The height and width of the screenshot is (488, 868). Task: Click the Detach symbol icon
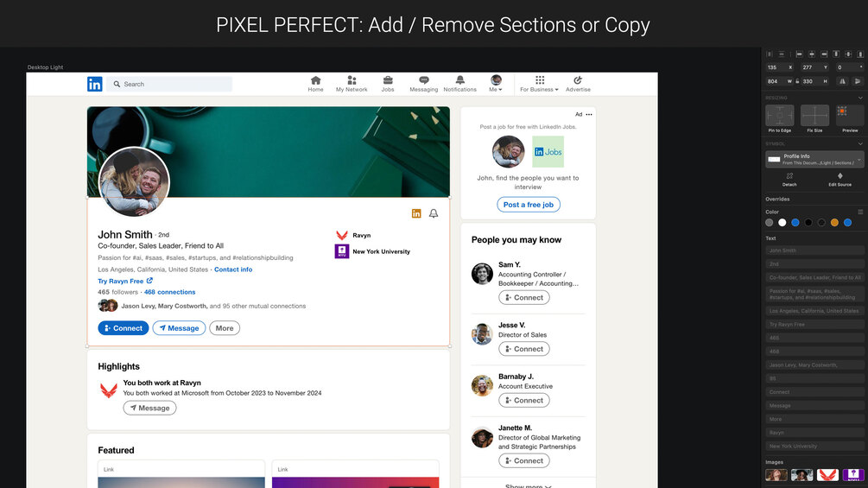(789, 176)
